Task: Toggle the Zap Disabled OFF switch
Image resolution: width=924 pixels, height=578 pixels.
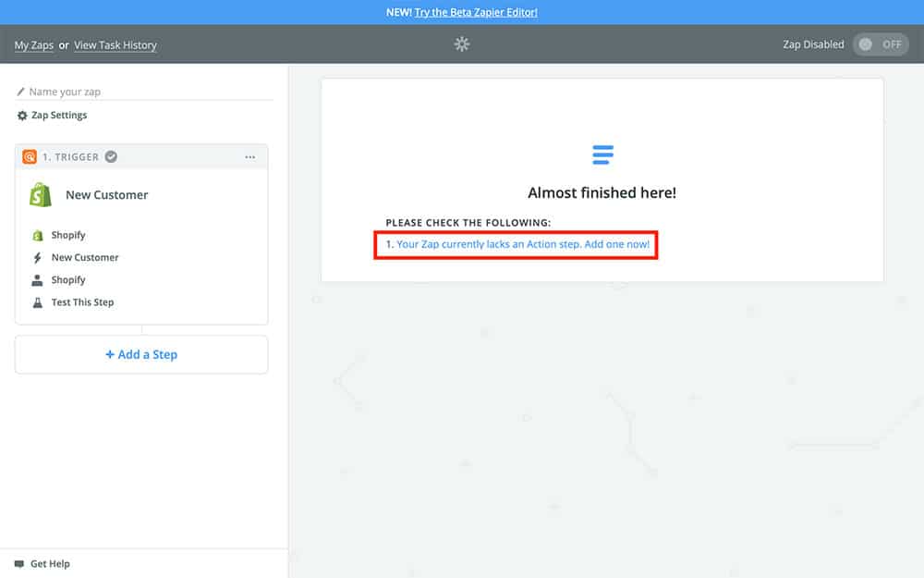Action: pyautogui.click(x=880, y=44)
